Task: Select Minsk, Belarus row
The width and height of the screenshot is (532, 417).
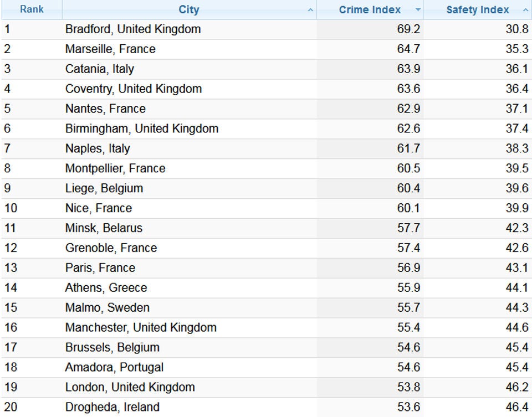Action: (104, 228)
